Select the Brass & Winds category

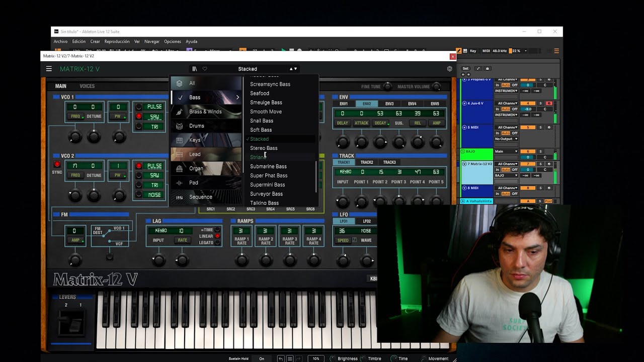[x=206, y=112]
